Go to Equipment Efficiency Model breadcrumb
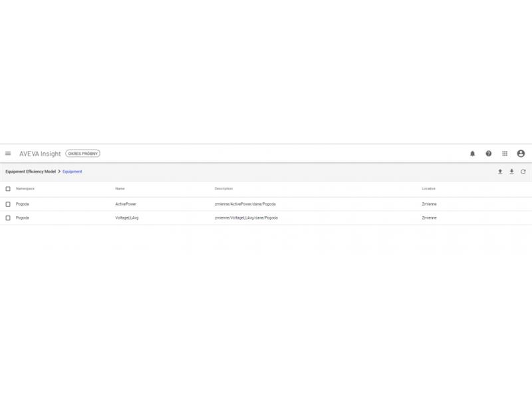 (x=31, y=172)
